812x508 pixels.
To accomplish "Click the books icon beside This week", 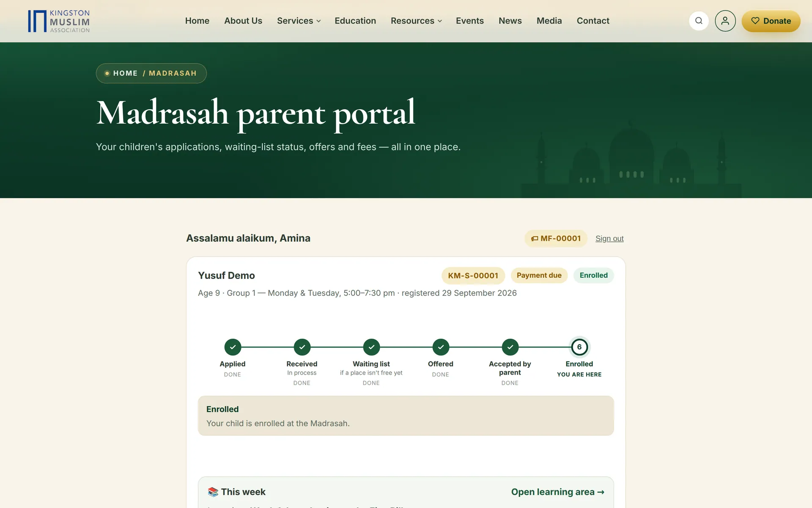I will (x=213, y=492).
